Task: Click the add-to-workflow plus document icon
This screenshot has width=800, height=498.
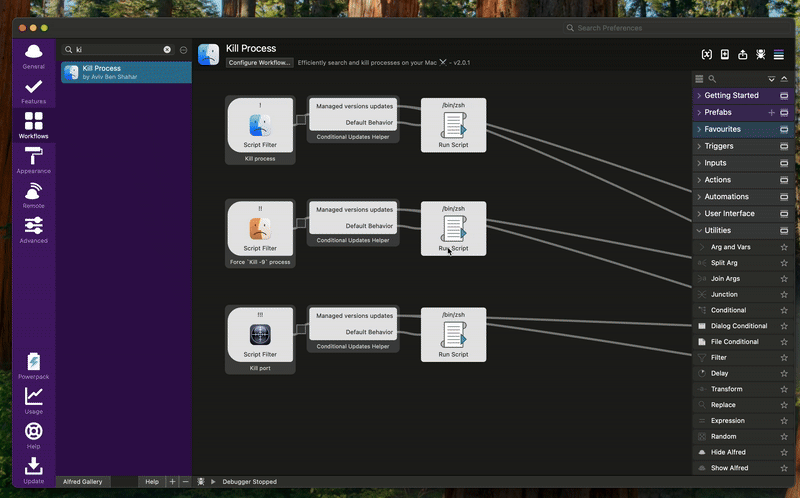Action: (x=724, y=55)
